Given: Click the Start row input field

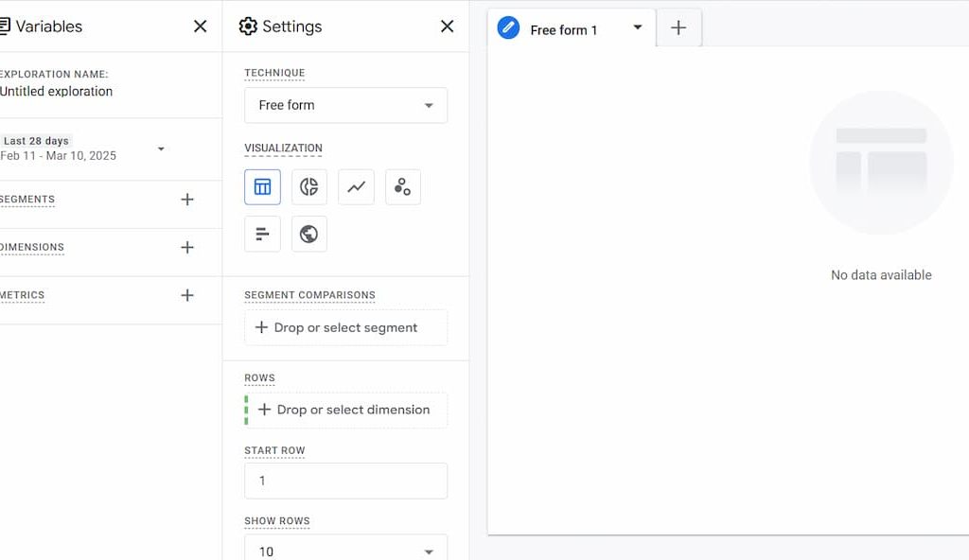Looking at the screenshot, I should click(345, 481).
